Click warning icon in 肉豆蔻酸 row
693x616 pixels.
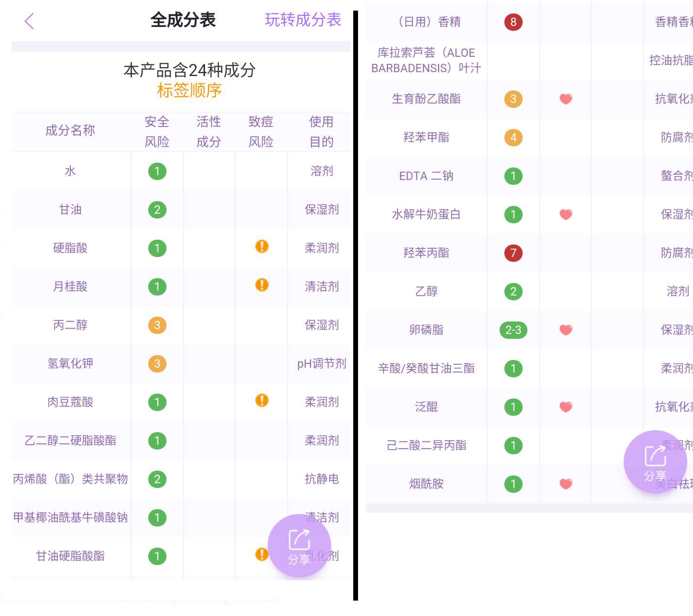tap(261, 400)
